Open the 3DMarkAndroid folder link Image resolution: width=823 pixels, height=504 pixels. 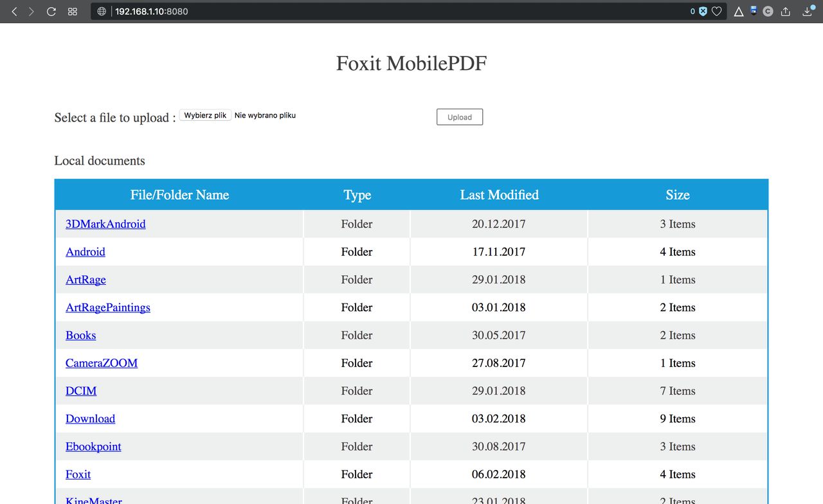[x=105, y=224]
